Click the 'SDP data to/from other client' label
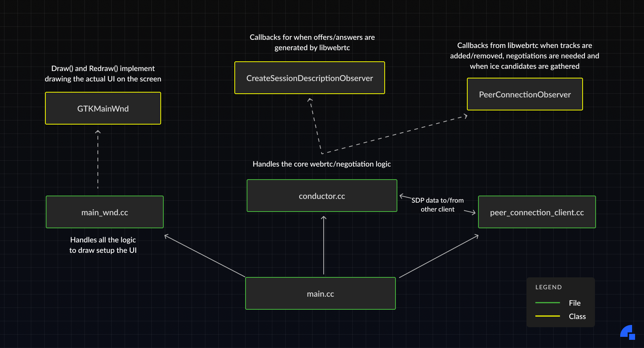 438,205
